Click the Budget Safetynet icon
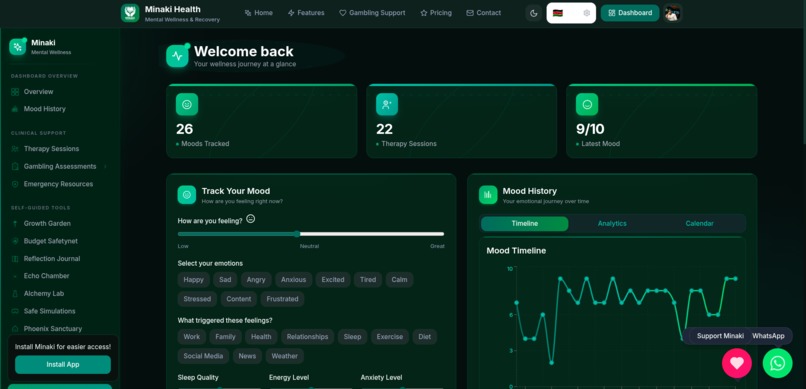Viewport: 806px width, 389px height. 15,241
